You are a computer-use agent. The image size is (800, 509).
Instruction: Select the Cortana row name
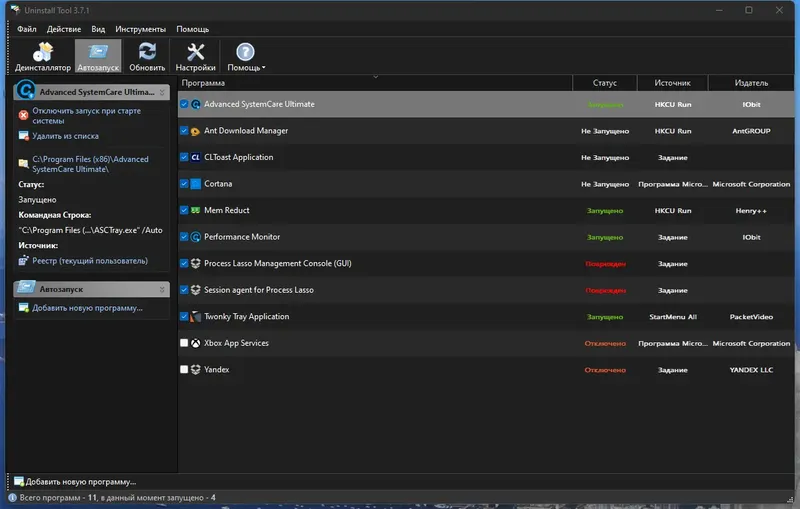(218, 184)
